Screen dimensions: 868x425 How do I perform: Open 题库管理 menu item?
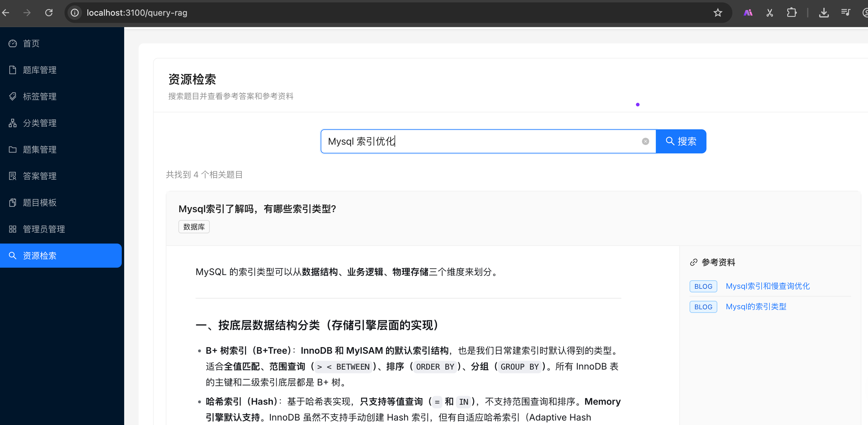click(x=61, y=70)
